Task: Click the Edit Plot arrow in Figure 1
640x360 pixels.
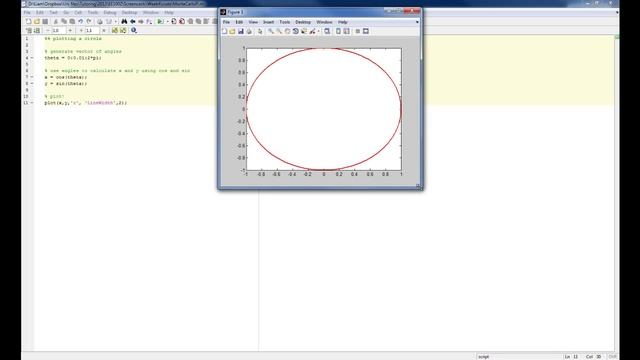Action: tap(260, 31)
